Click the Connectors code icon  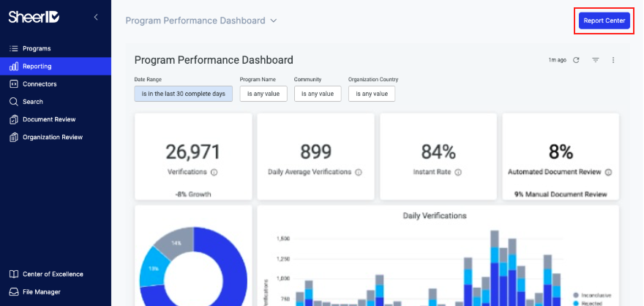click(x=14, y=83)
